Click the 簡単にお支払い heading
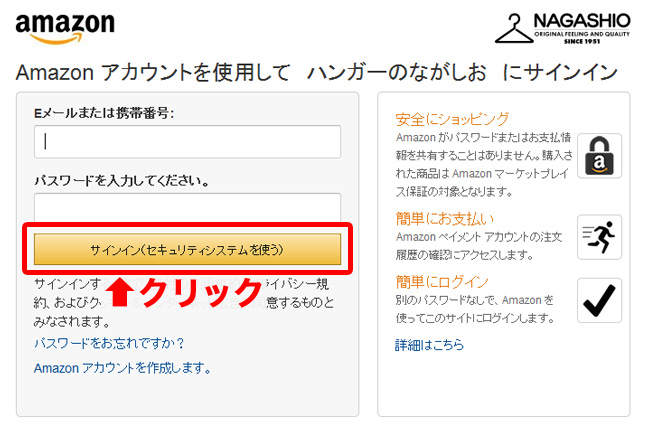650x439 pixels. click(445, 219)
